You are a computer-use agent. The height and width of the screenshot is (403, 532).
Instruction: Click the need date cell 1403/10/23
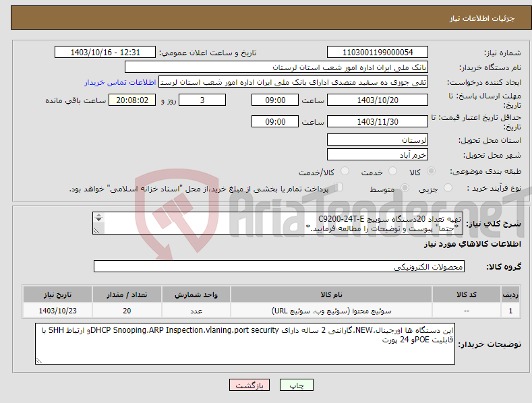[x=57, y=311]
